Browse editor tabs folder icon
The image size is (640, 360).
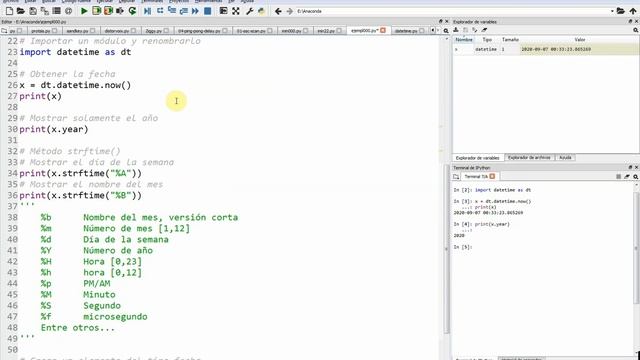point(4,31)
